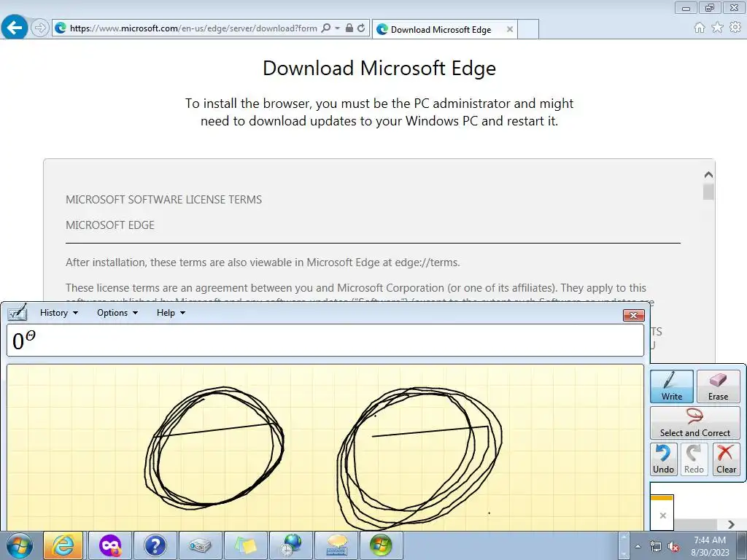
Task: Dismiss the small popup with X
Action: point(662,516)
